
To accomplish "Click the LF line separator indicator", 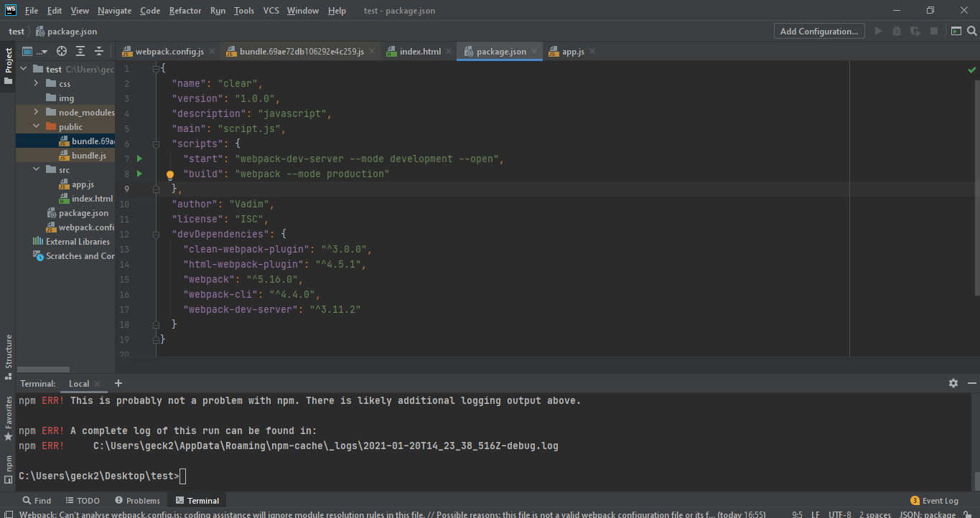I will (816, 514).
